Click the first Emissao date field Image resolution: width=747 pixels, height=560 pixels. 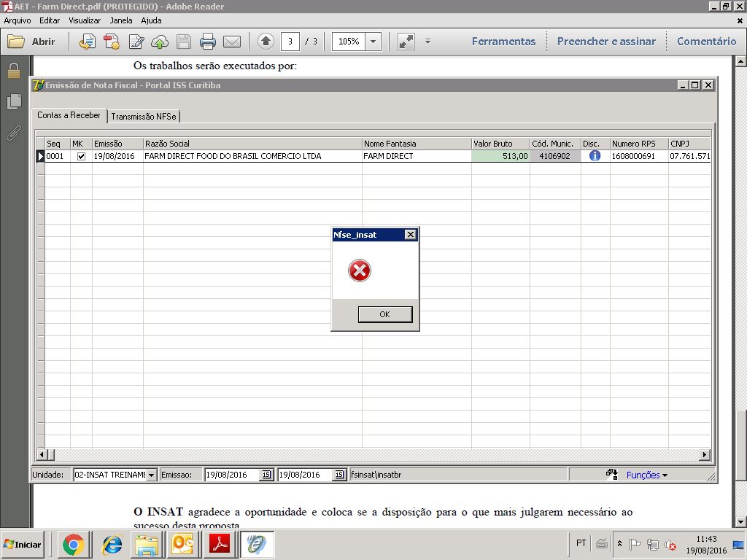pos(233,475)
